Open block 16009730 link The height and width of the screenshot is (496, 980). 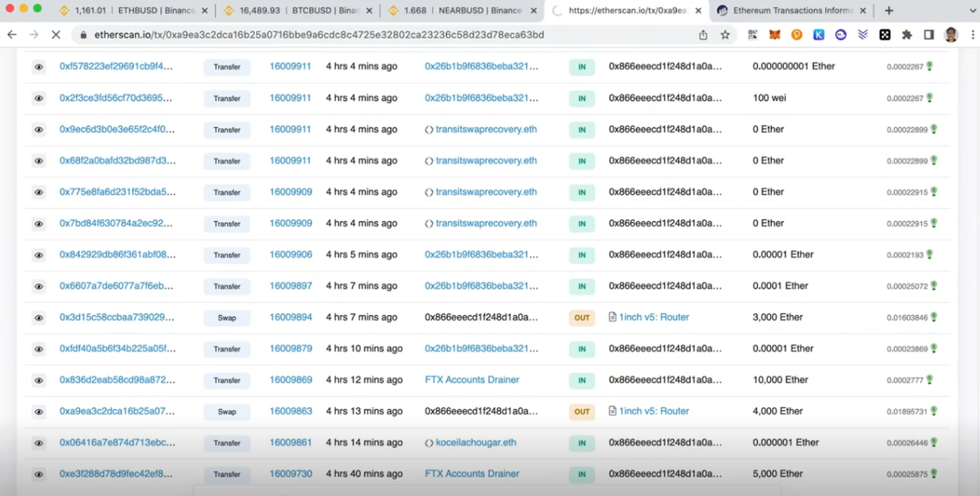pos(291,474)
